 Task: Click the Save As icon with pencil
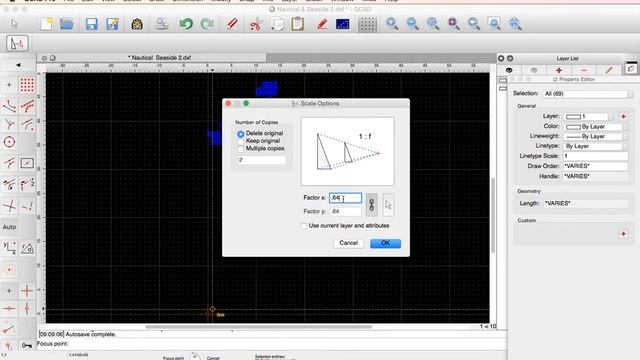[112, 24]
